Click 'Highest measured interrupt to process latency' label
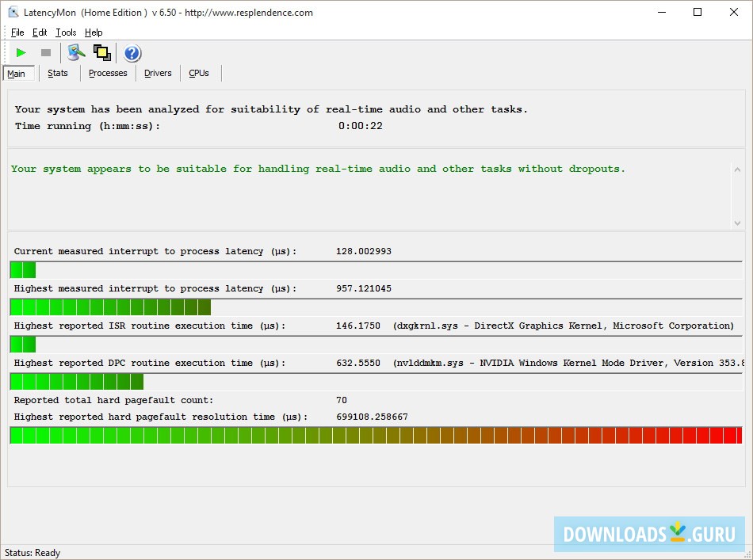Viewport: 753px width, 560px height. coord(155,289)
